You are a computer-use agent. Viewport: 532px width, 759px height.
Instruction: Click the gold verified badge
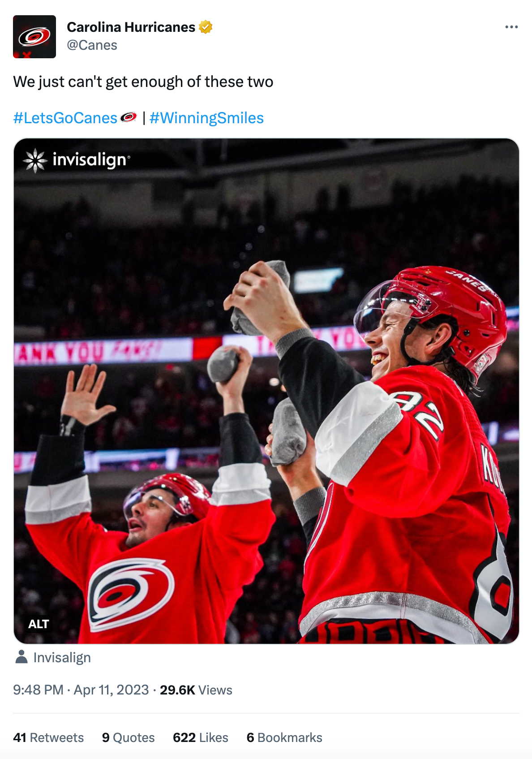pos(206,27)
